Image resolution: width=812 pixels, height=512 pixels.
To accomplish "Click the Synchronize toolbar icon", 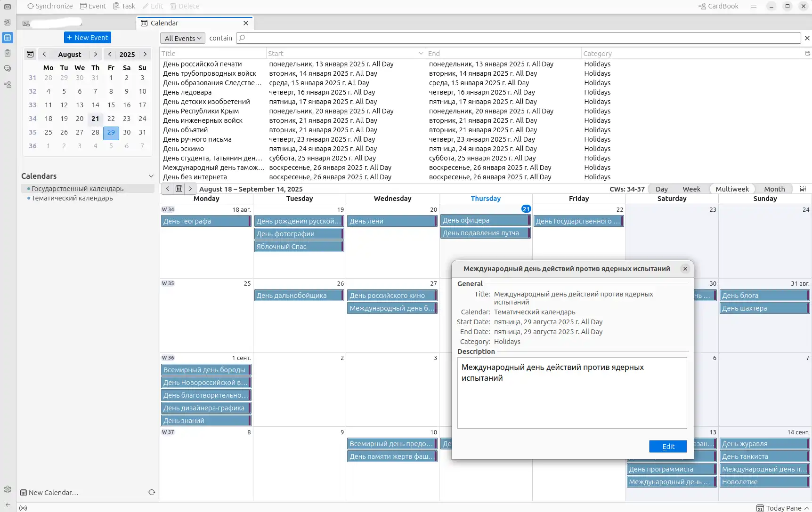I will point(50,6).
